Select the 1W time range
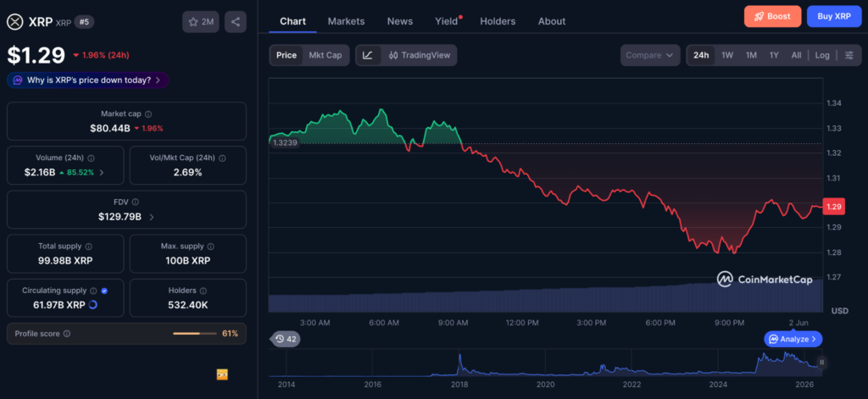The image size is (868, 399). pos(727,55)
